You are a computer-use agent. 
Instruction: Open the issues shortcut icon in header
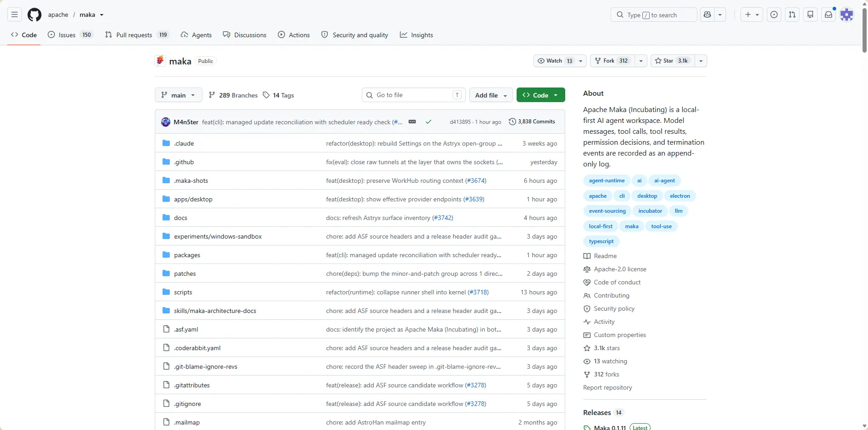coord(774,15)
